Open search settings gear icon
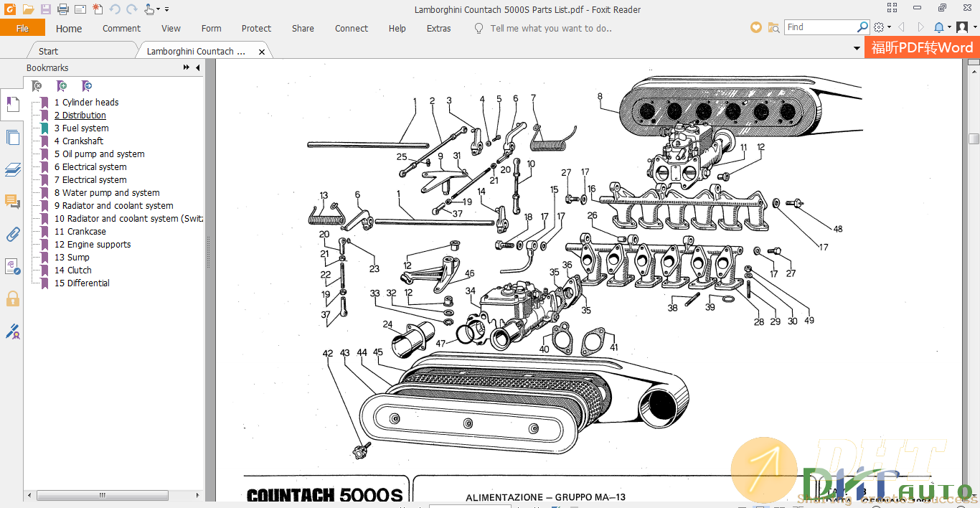This screenshot has width=980, height=508. tap(880, 27)
